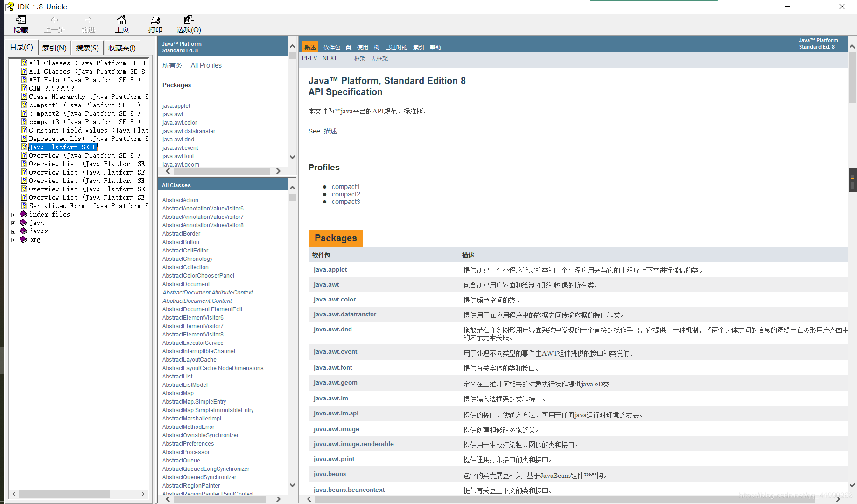This screenshot has width=857, height=504.
Task: Switch to the Favorites (收藏夹) tab
Action: [122, 48]
